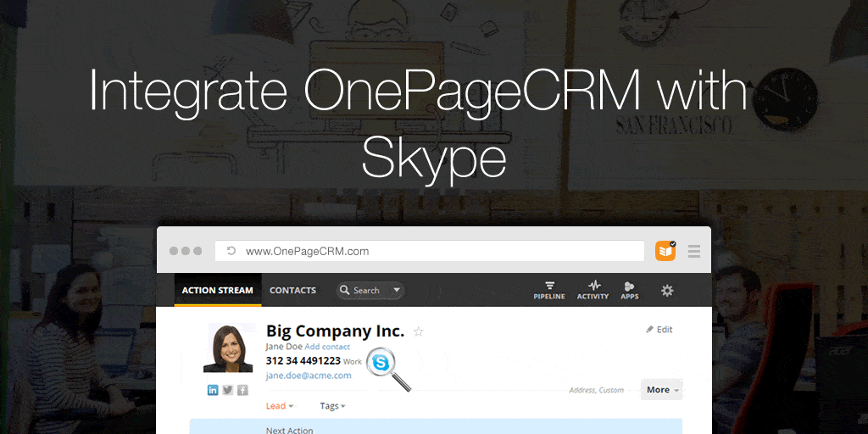
Task: Click the Search box
Action: pos(371,290)
